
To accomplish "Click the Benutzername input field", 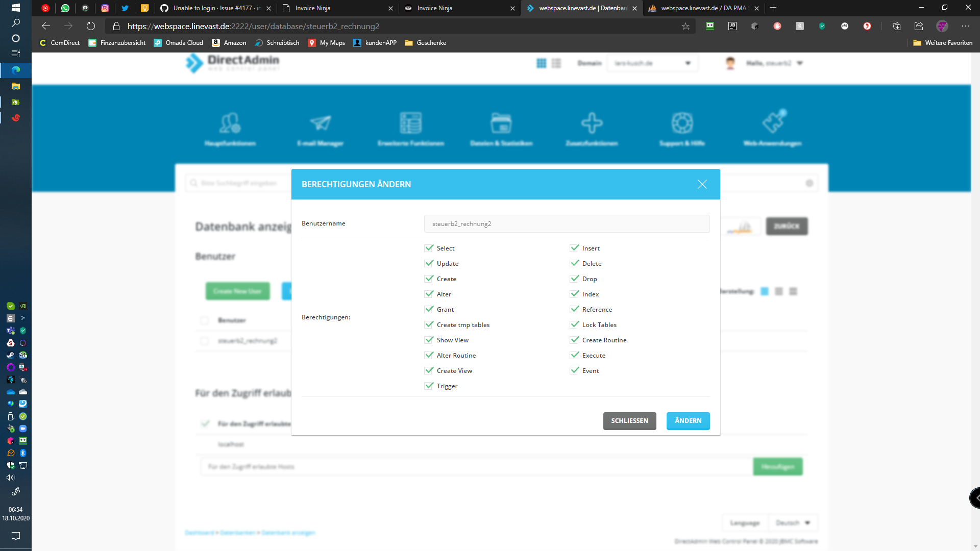I will 567,223.
